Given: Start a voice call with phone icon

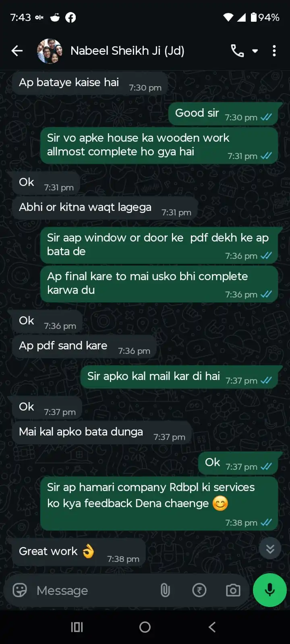Looking at the screenshot, I should coord(237,51).
